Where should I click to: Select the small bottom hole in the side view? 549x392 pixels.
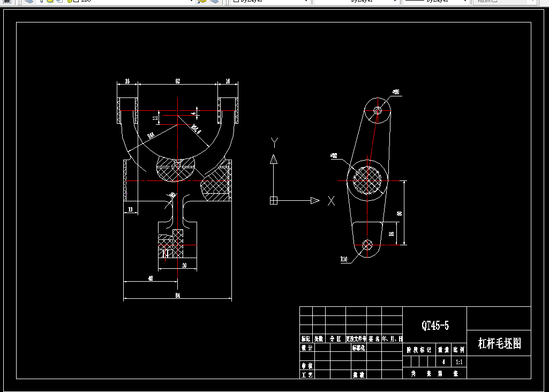[367, 245]
